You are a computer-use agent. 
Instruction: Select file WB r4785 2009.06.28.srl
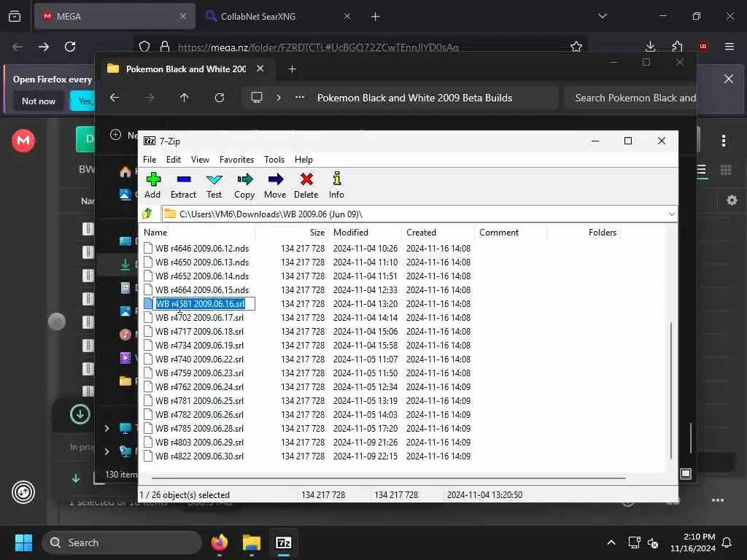click(199, 428)
